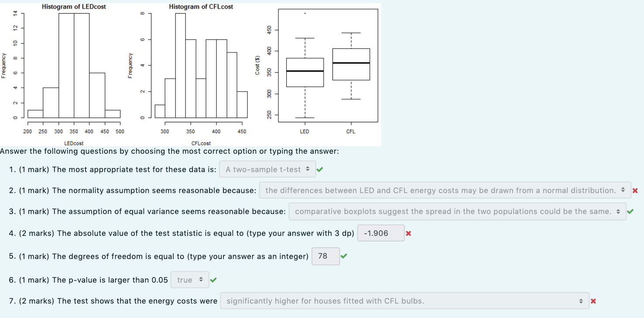
Task: Open the equal variance assumption dropdown
Action: coord(458,211)
